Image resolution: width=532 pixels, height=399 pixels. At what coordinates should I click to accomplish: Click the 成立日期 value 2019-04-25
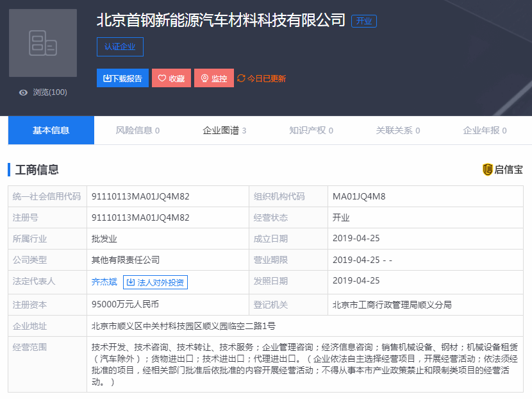(x=356, y=239)
